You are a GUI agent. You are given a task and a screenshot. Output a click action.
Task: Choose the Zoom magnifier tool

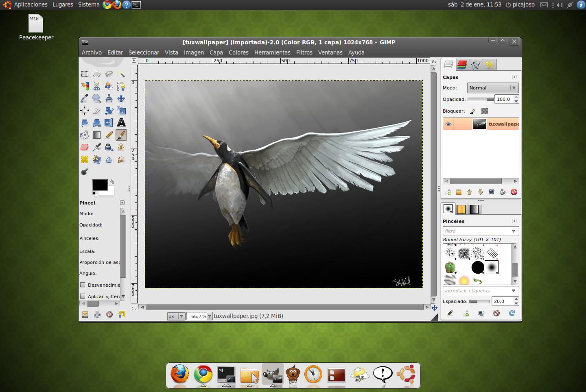click(96, 98)
